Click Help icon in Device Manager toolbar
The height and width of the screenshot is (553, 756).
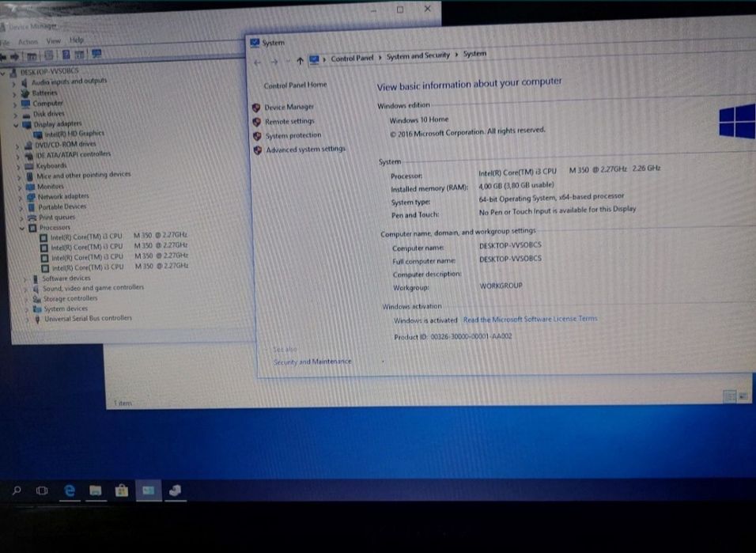click(66, 55)
